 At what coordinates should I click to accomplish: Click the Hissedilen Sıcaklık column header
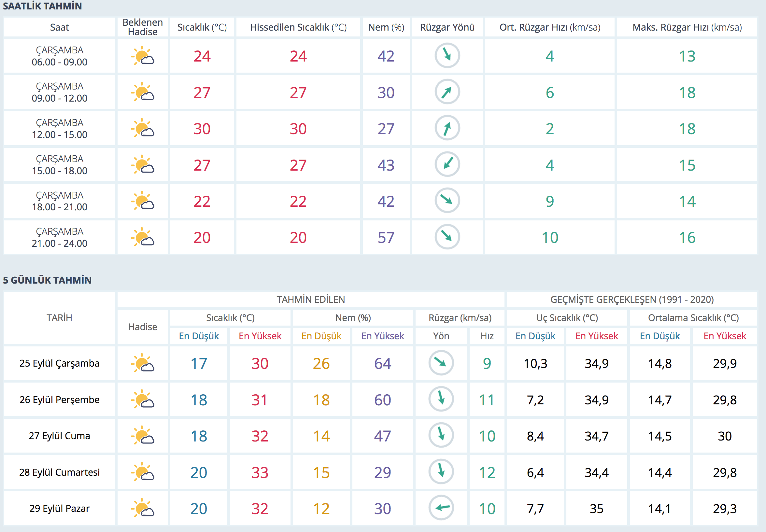(x=298, y=27)
